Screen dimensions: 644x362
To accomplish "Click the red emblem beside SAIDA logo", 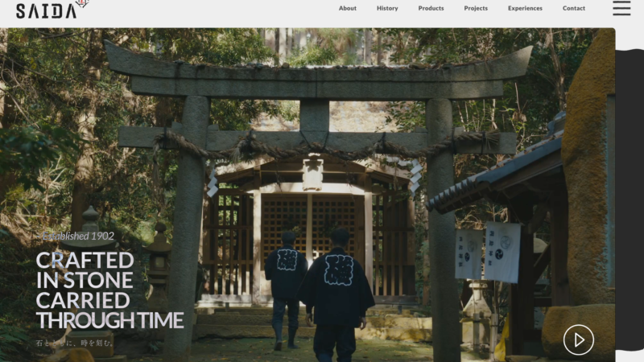I will pyautogui.click(x=81, y=4).
